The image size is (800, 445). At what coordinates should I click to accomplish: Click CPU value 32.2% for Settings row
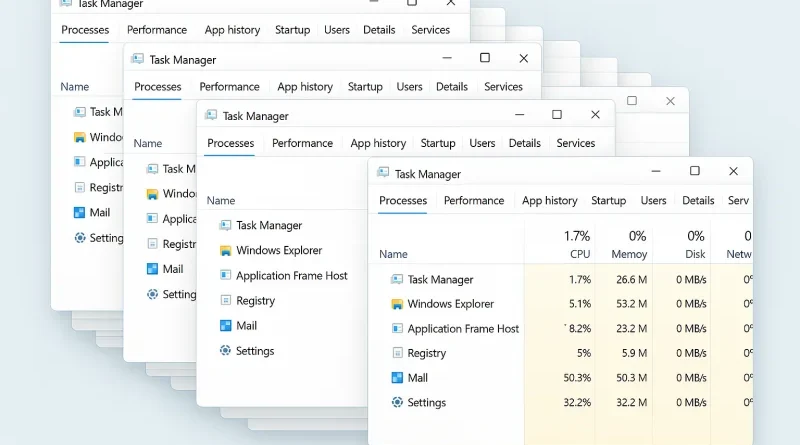point(577,403)
